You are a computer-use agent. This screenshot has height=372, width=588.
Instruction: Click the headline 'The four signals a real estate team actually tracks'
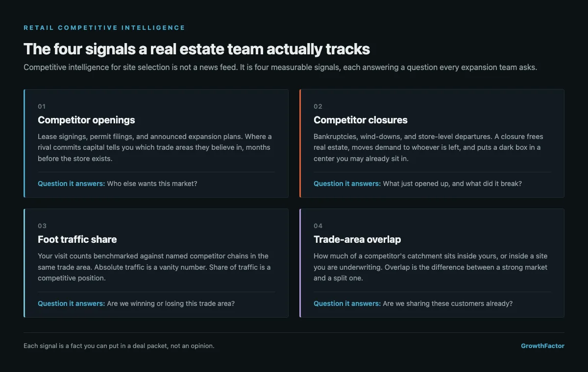(x=196, y=49)
